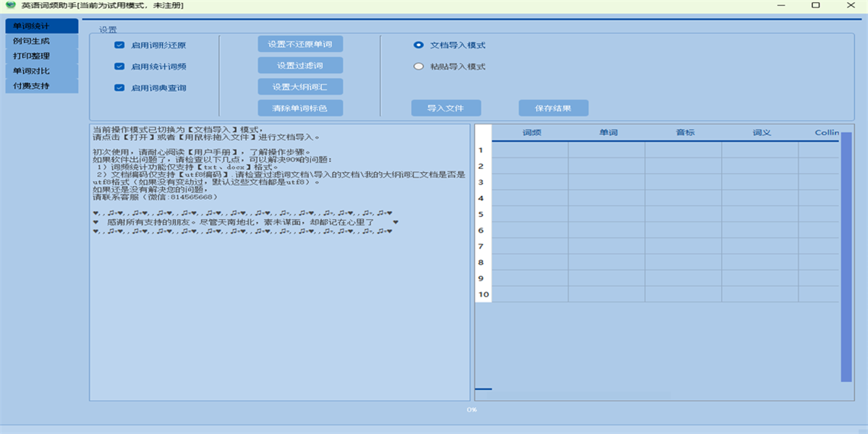
Task: Click the app heart icon in title bar
Action: [10, 5]
